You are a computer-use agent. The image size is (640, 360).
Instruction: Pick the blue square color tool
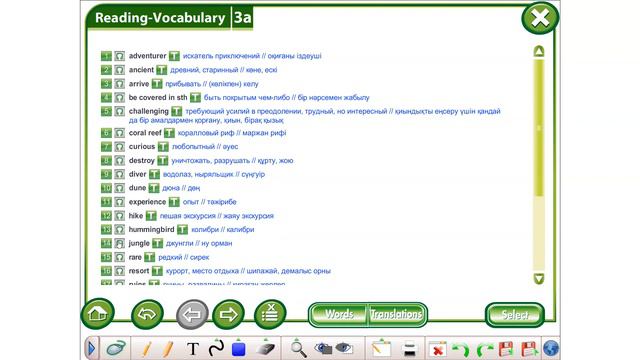238,349
